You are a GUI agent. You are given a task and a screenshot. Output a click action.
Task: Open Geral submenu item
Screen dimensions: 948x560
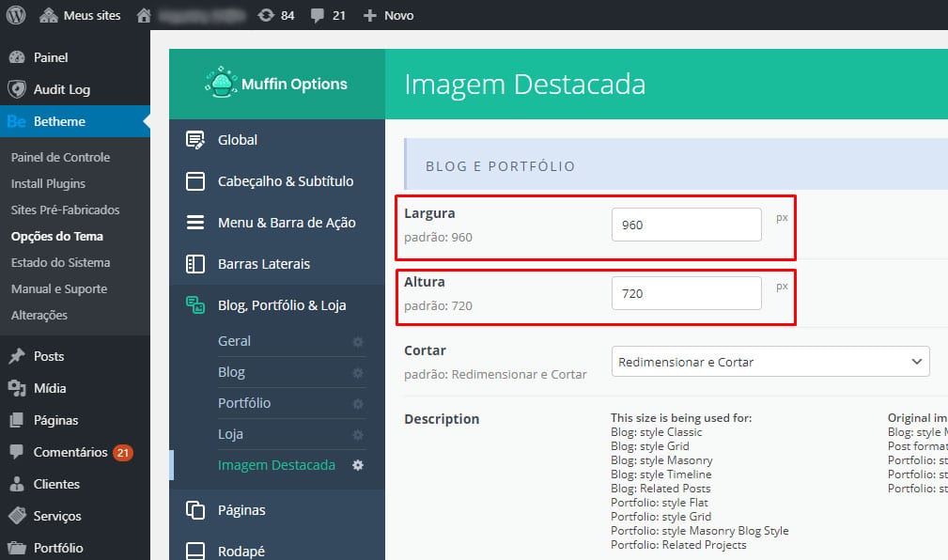click(234, 341)
